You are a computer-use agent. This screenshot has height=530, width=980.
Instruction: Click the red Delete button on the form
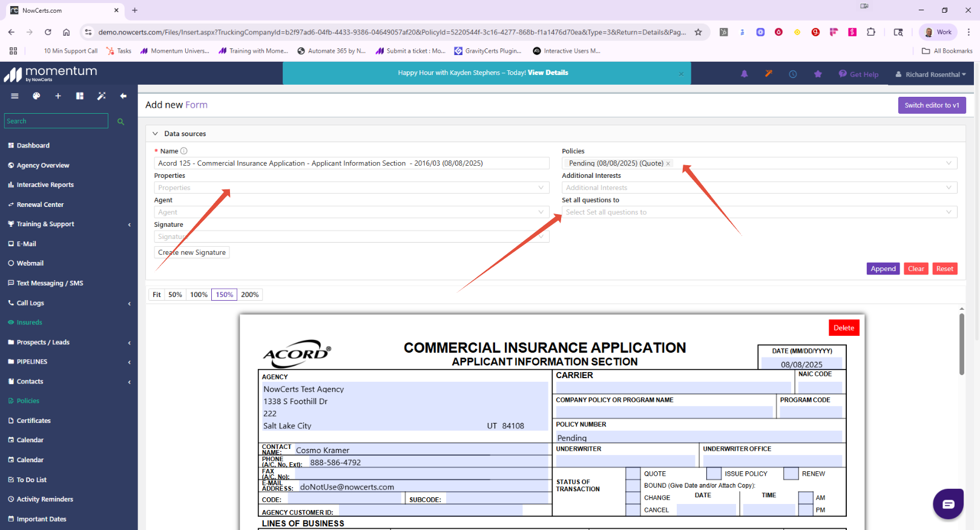(x=844, y=328)
